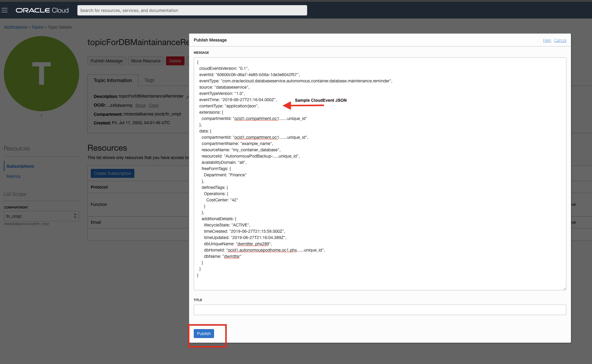Click the Notifications breadcrumb link
Screen dimensions: 592x364
click(x=16, y=27)
